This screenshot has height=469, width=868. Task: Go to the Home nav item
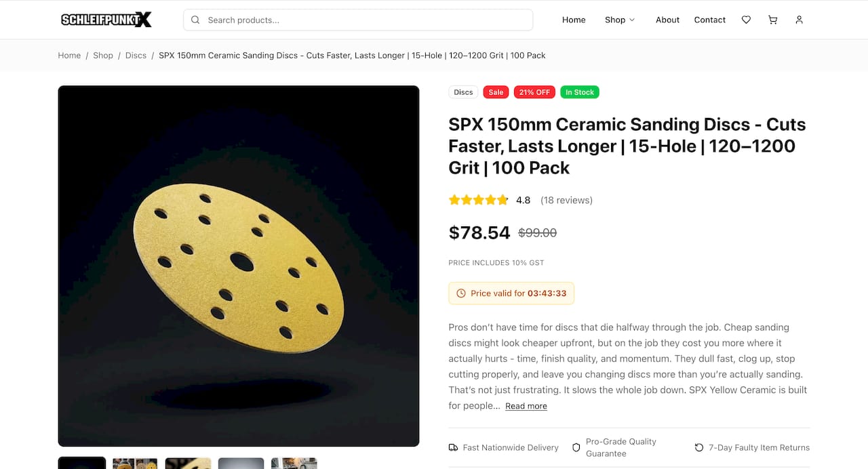tap(574, 20)
